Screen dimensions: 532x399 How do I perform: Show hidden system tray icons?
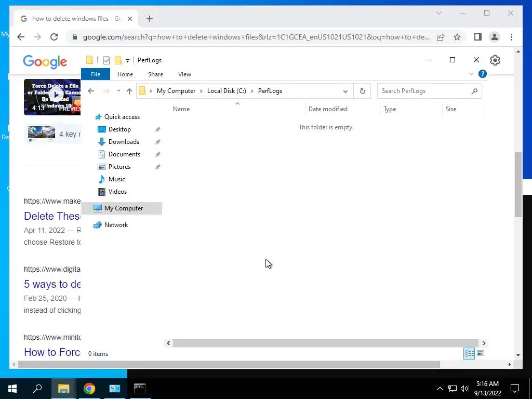click(x=440, y=389)
